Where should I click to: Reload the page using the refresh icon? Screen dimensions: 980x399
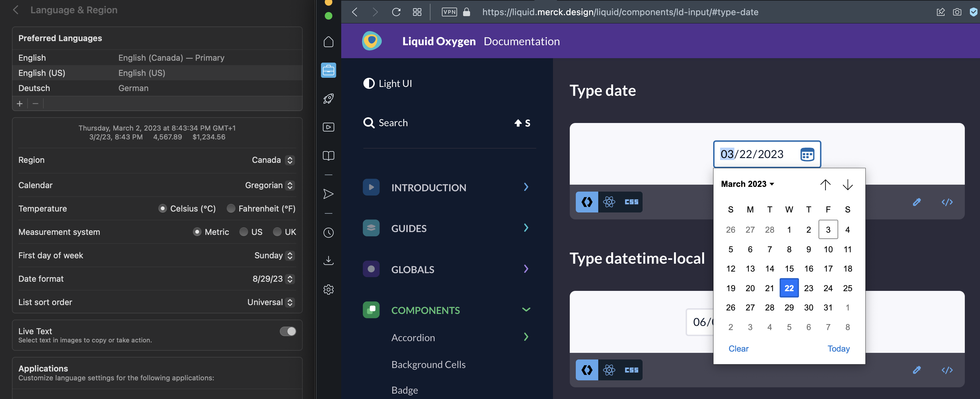[396, 12]
